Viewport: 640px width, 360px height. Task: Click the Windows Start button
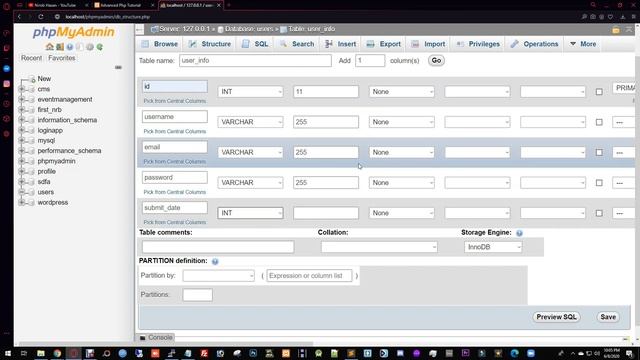point(7,353)
